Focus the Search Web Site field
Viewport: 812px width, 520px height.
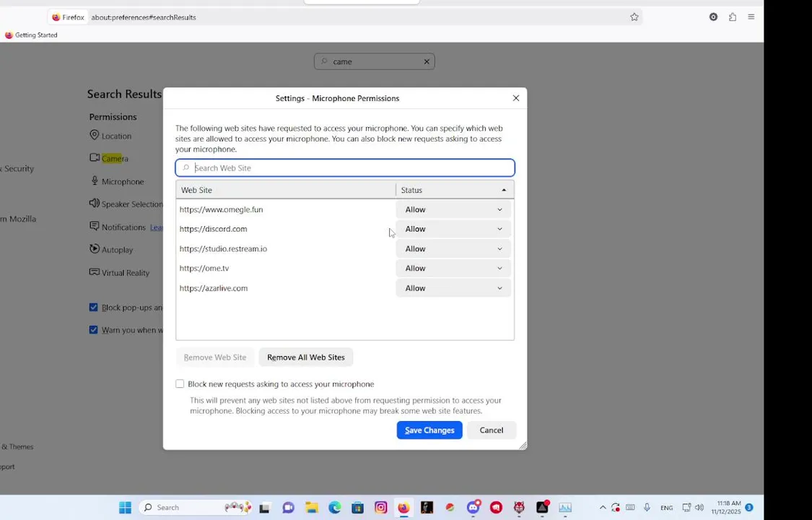tap(345, 168)
